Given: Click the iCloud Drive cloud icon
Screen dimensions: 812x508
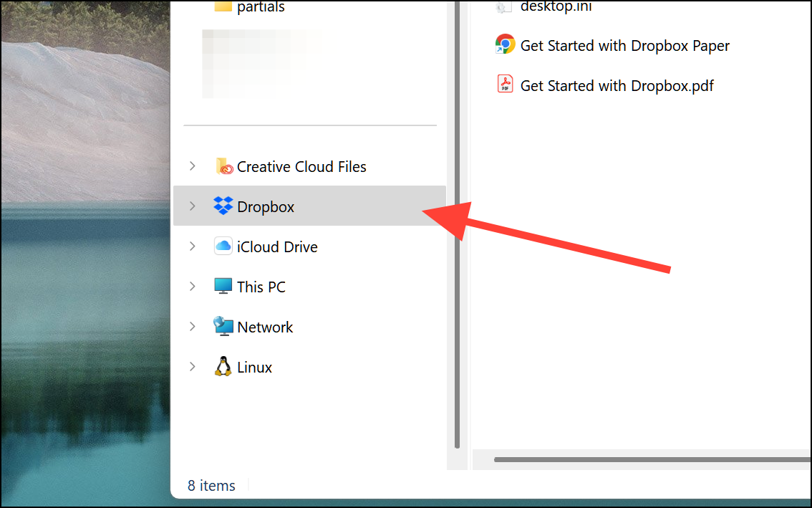Looking at the screenshot, I should coord(223,246).
